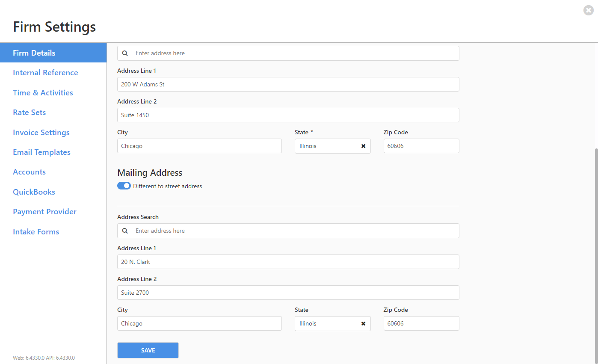Image resolution: width=598 pixels, height=364 pixels.
Task: Go to Email Templates
Action: pos(41,152)
